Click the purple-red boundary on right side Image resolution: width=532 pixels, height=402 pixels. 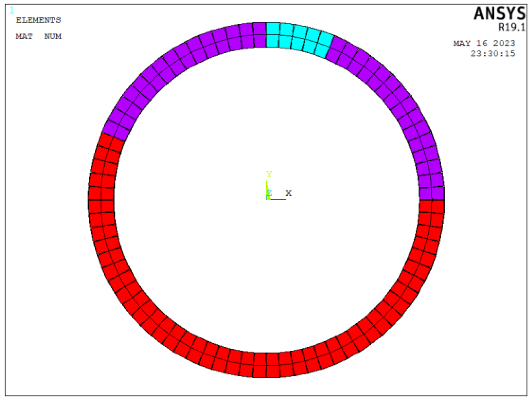(432, 200)
